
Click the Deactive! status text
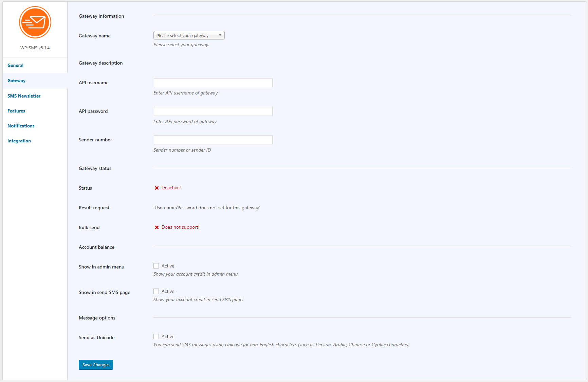171,188
